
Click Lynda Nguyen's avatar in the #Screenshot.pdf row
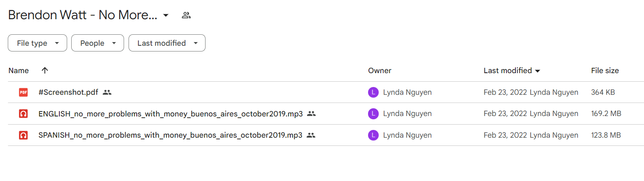click(373, 92)
